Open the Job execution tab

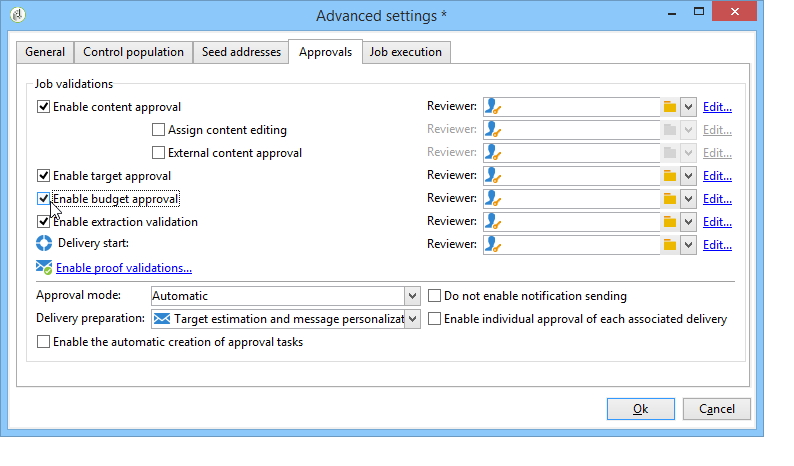click(406, 52)
